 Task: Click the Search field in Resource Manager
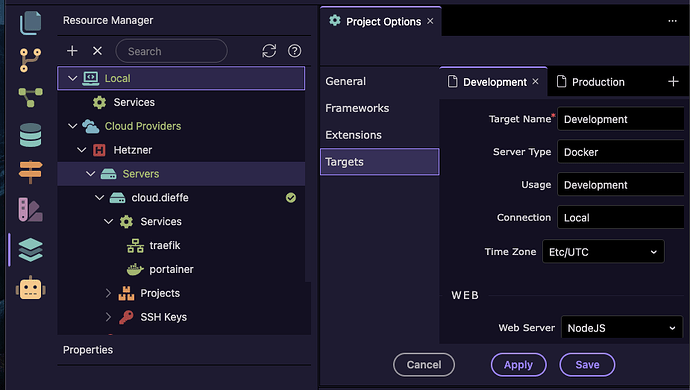tap(171, 51)
